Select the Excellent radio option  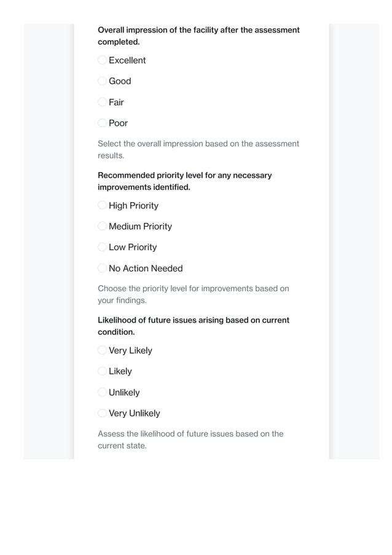pos(103,60)
